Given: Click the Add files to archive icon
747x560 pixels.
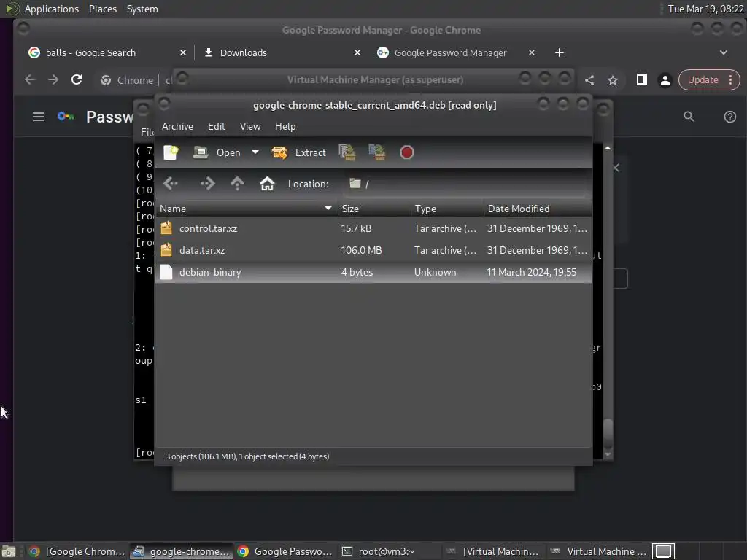Looking at the screenshot, I should click(x=347, y=152).
